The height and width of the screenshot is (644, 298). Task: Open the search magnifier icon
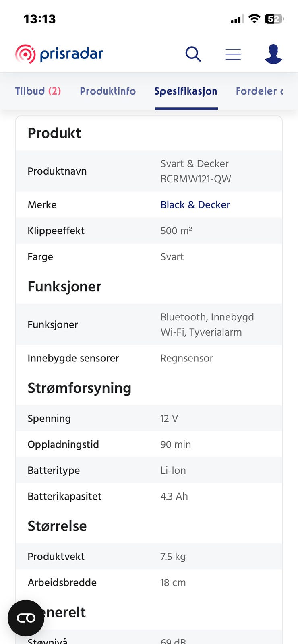(193, 54)
